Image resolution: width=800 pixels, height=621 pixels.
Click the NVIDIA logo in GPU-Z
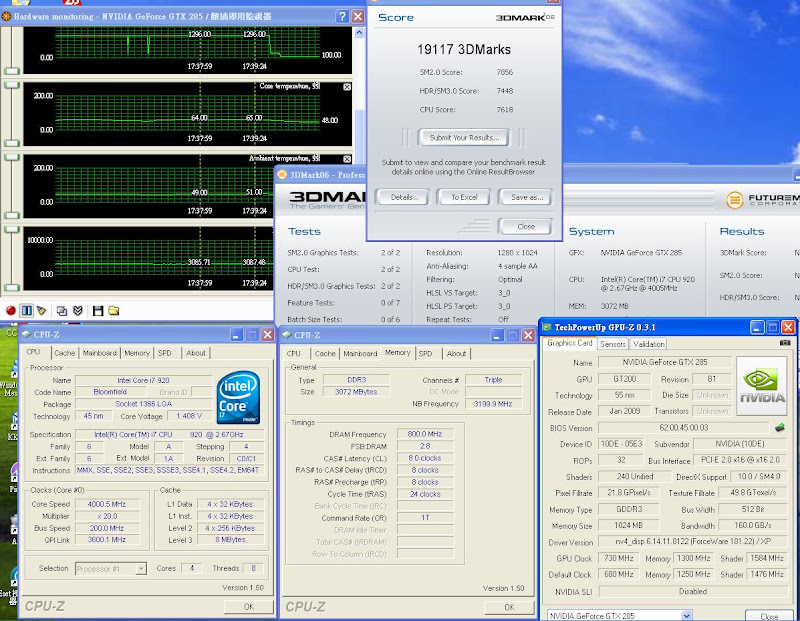[762, 387]
